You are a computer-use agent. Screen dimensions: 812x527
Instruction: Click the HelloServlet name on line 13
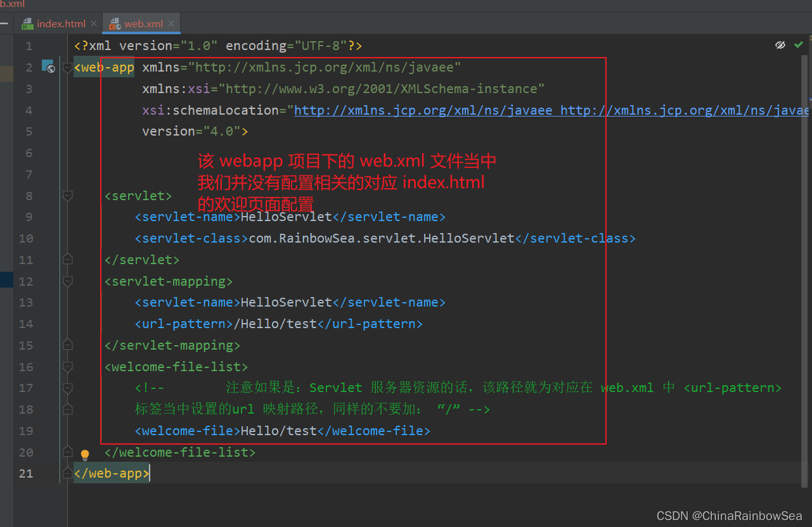click(x=287, y=302)
